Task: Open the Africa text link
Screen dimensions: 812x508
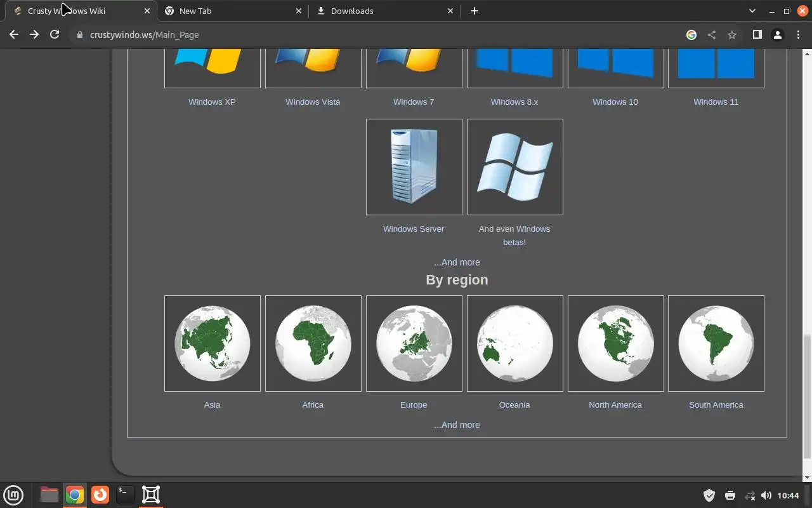Action: point(313,404)
